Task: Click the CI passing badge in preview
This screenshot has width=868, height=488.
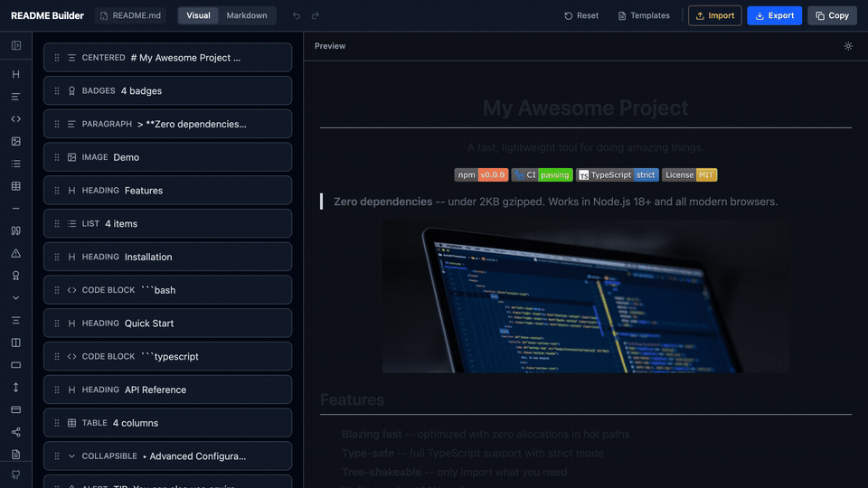Action: coord(542,174)
